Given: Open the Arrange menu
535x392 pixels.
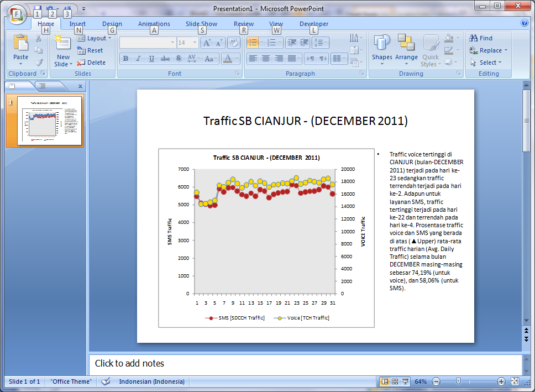Looking at the screenshot, I should 406,50.
